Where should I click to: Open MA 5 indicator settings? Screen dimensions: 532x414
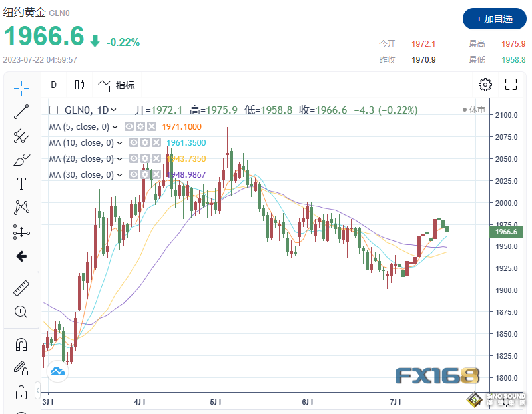click(140, 127)
